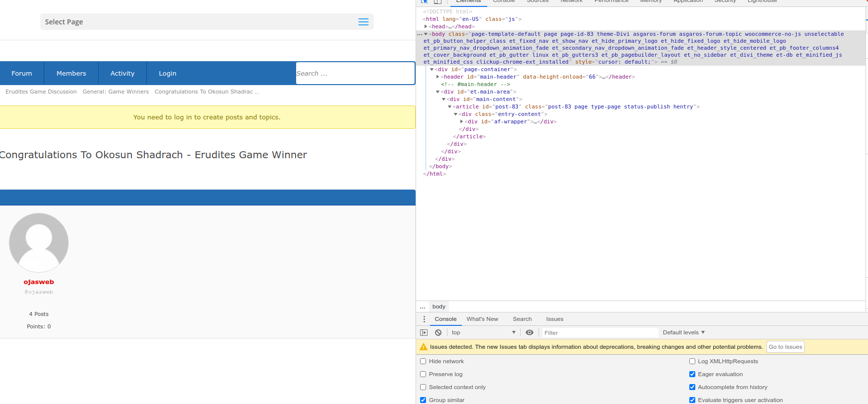Open the Default levels dropdown

pyautogui.click(x=683, y=333)
